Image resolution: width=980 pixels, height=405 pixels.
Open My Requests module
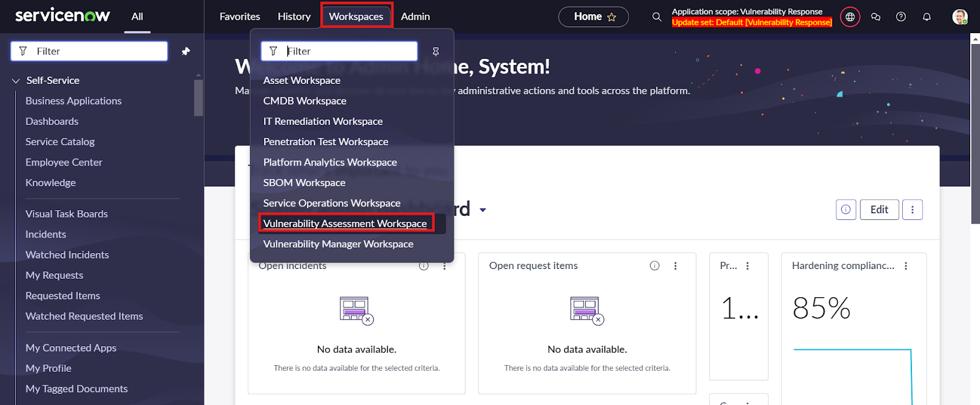[55, 275]
